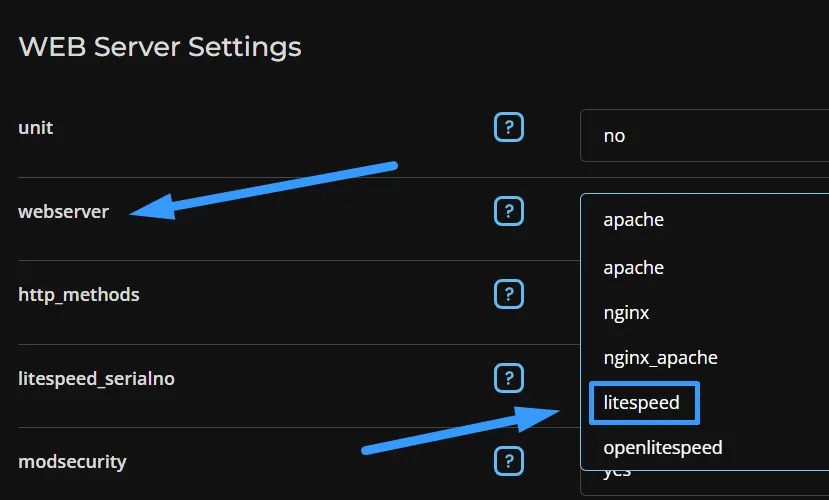Click the http_methods setting label
Image resolution: width=829 pixels, height=500 pixels.
pos(79,294)
